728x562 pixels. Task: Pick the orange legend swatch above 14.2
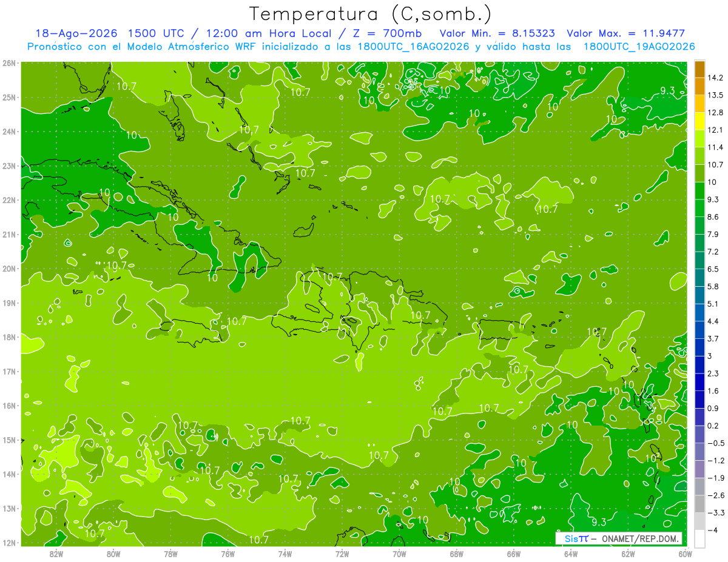click(699, 69)
